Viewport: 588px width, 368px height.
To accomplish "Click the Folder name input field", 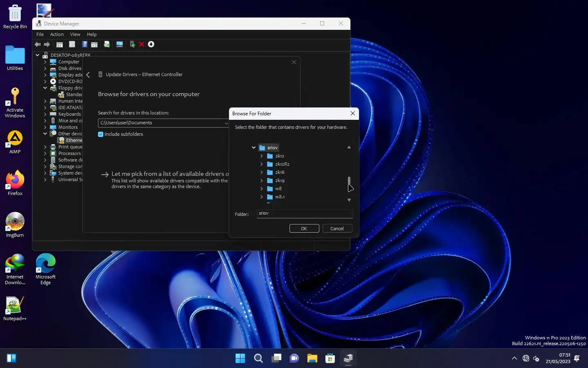I will coord(305,213).
